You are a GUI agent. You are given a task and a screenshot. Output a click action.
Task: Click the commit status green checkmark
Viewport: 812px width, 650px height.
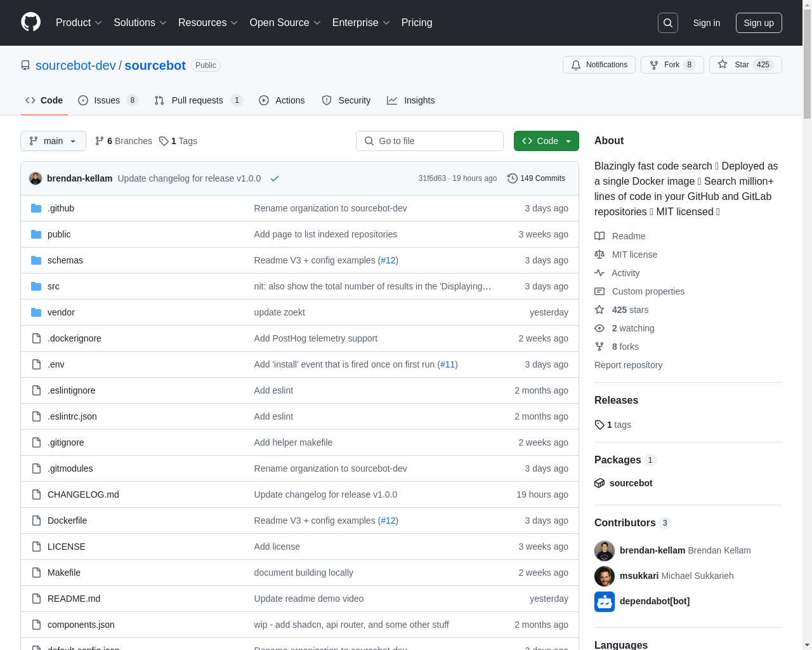coord(275,178)
